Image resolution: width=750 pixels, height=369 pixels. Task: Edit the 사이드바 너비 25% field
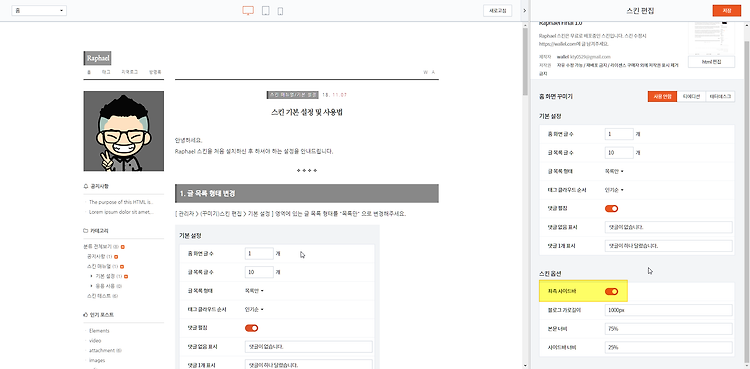(669, 347)
